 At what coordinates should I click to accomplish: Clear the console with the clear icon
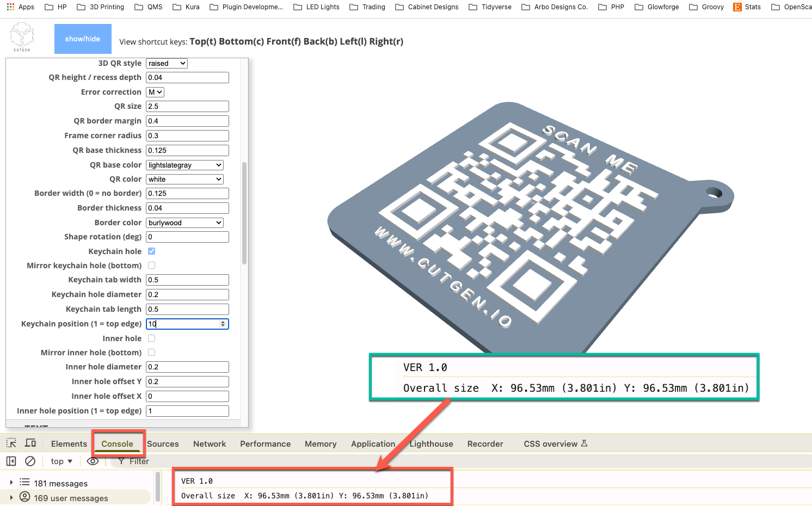coord(30,461)
